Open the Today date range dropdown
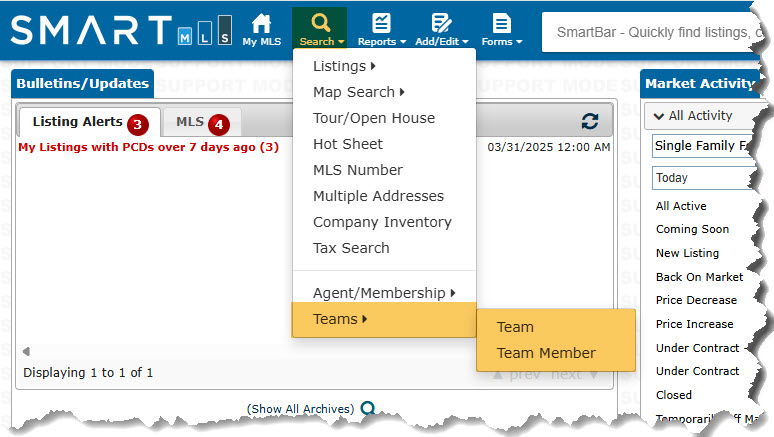 tap(703, 178)
